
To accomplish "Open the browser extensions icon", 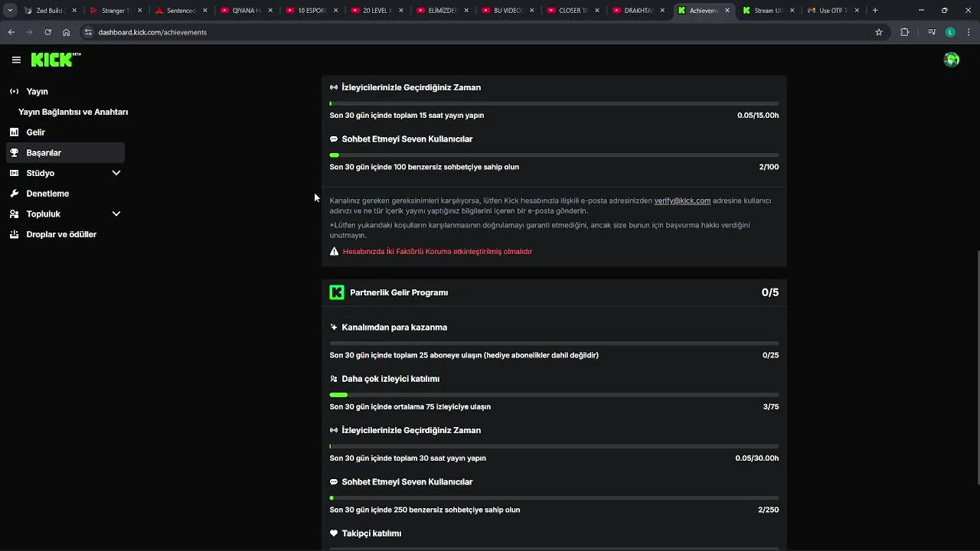I will 904,32.
